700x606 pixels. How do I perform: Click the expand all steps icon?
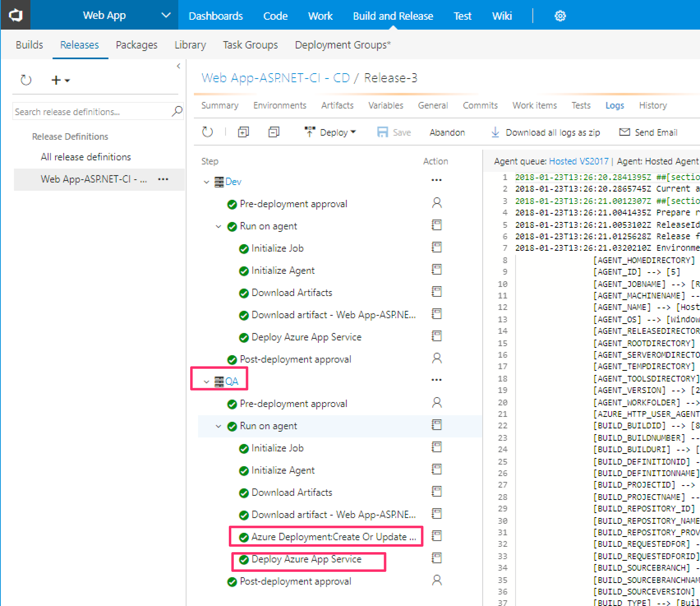click(243, 132)
